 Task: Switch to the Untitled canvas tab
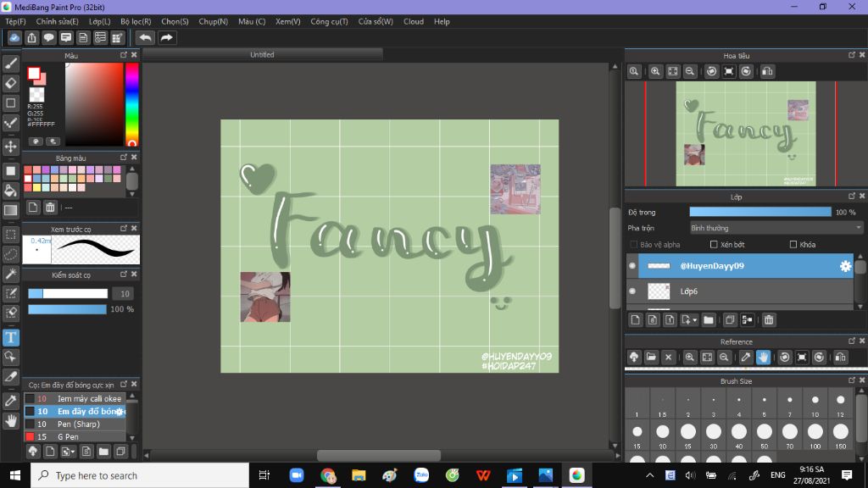[x=263, y=55]
